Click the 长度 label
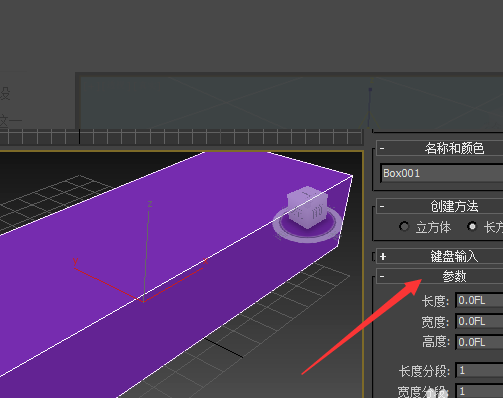 [x=436, y=301]
